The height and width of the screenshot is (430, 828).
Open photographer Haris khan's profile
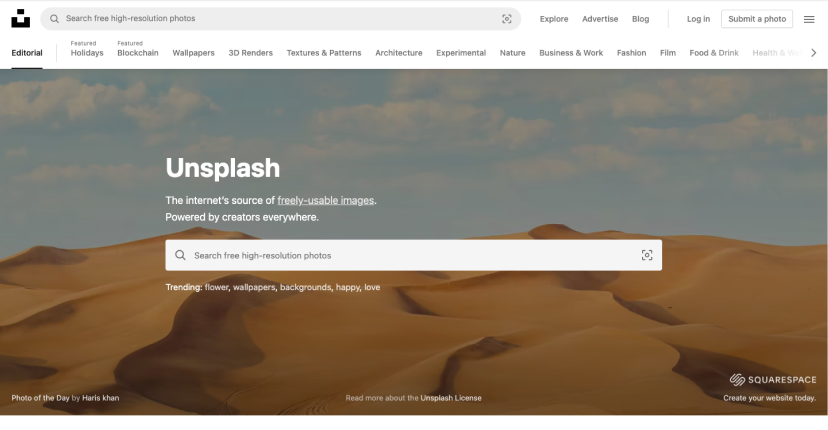pyautogui.click(x=100, y=398)
